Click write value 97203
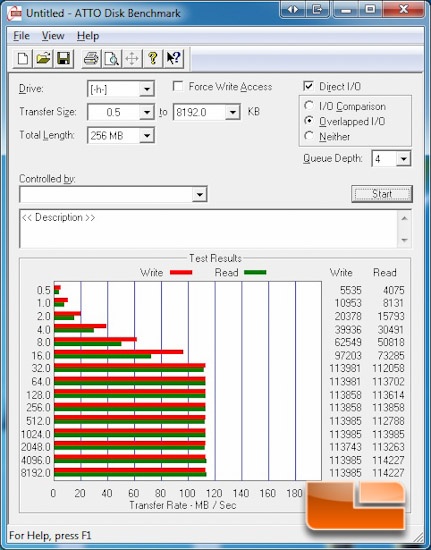The width and height of the screenshot is (431, 550). pos(348,355)
